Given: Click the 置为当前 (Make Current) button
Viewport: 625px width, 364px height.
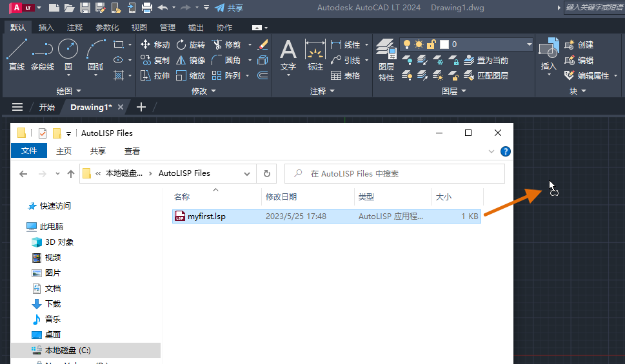Looking at the screenshot, I should tap(486, 60).
